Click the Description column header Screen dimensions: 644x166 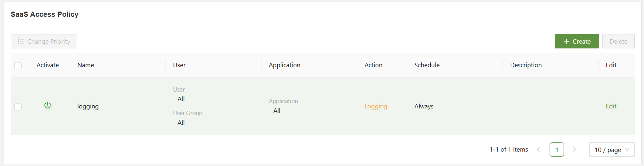point(526,65)
